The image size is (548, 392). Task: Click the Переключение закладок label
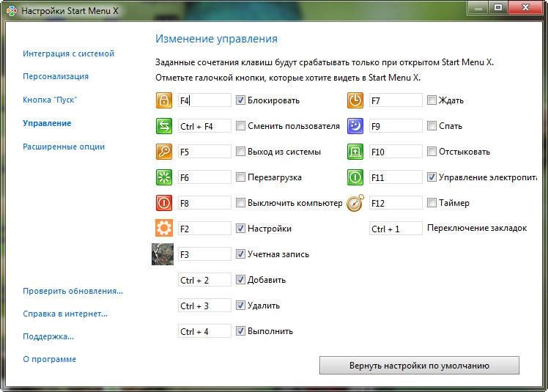point(477,228)
